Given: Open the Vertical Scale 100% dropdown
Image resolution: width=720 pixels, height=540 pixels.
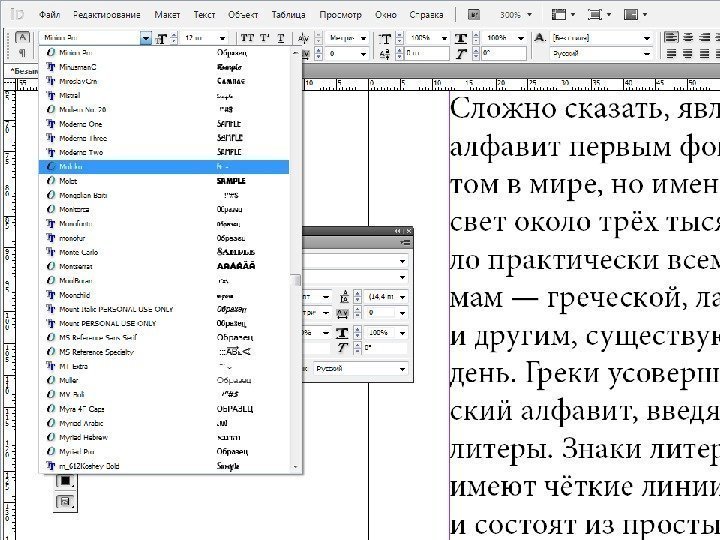Looking at the screenshot, I should [x=444, y=39].
